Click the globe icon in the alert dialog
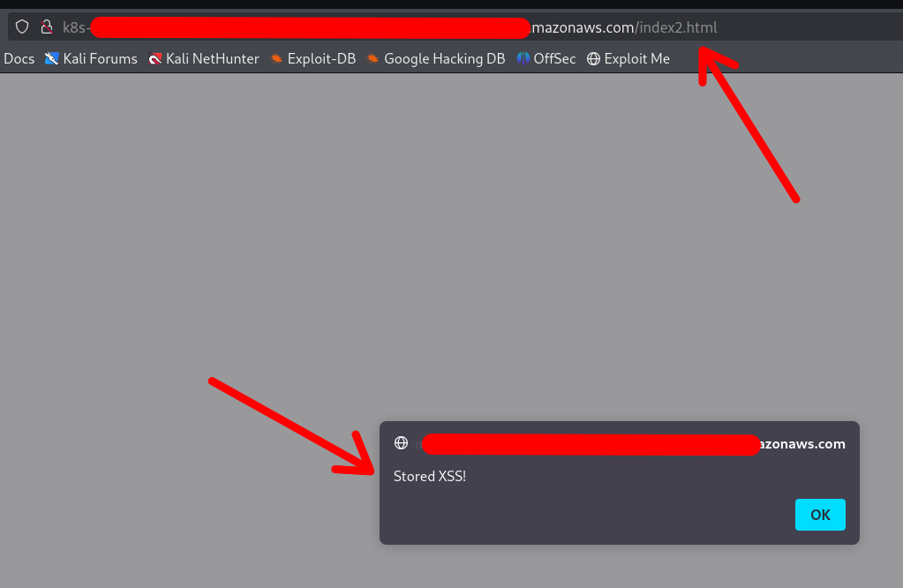The width and height of the screenshot is (903, 588). (403, 443)
